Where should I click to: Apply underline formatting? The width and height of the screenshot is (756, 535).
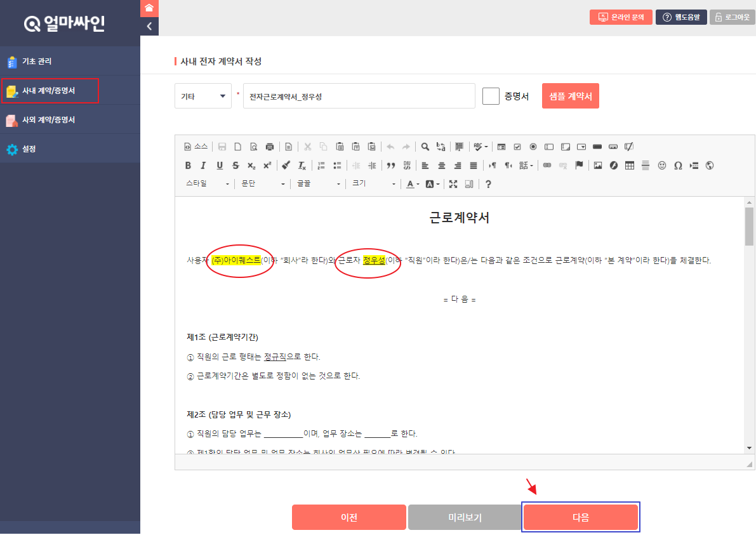(x=220, y=165)
